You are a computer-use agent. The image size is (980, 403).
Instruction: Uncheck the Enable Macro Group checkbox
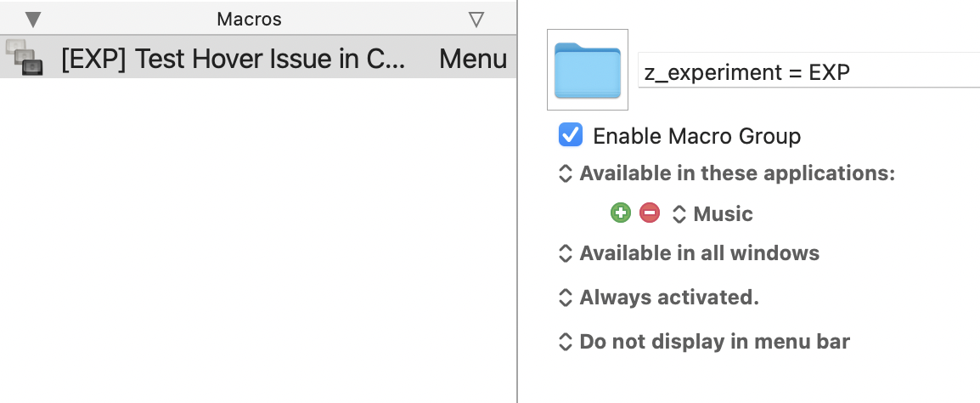click(x=571, y=135)
